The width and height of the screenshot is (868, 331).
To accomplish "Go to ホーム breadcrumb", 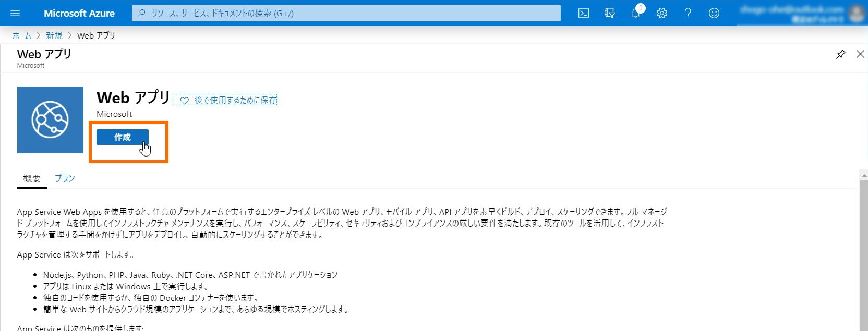I will [x=22, y=35].
